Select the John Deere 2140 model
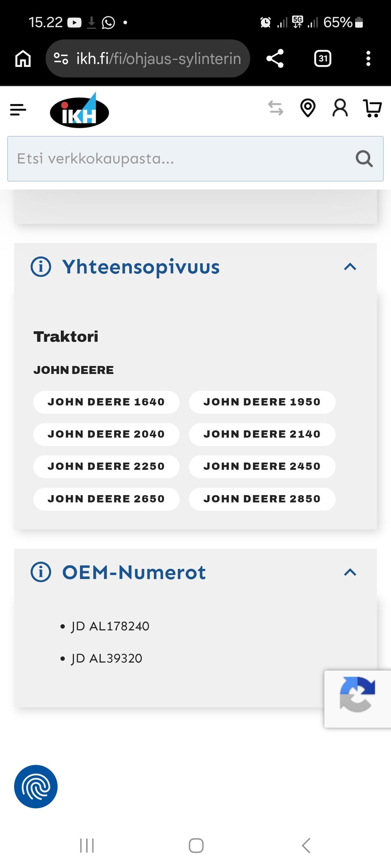This screenshot has height=868, width=391. tap(262, 434)
